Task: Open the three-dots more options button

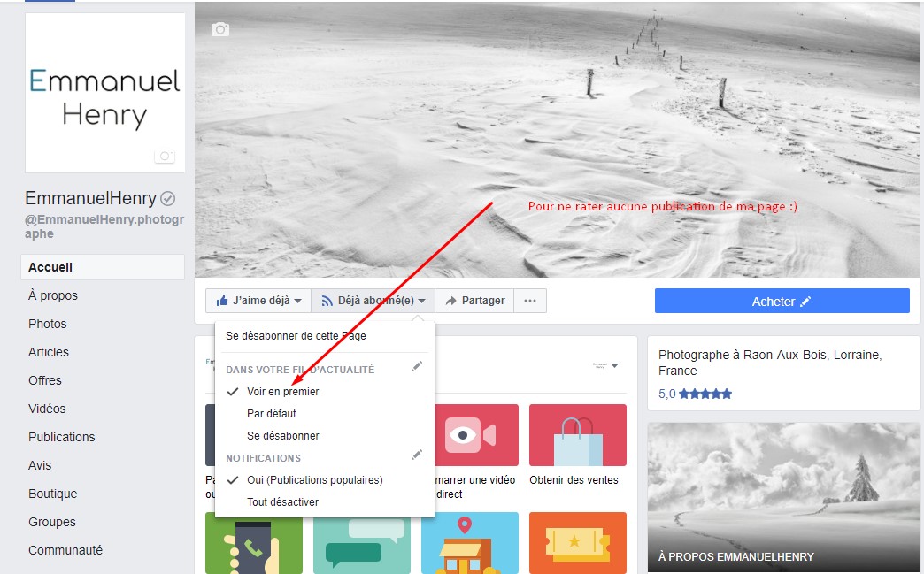Action: tap(530, 301)
